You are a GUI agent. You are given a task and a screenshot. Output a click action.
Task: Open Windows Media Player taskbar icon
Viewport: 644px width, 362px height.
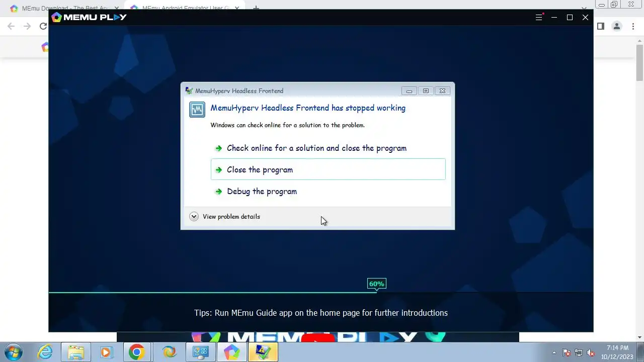pyautogui.click(x=106, y=352)
